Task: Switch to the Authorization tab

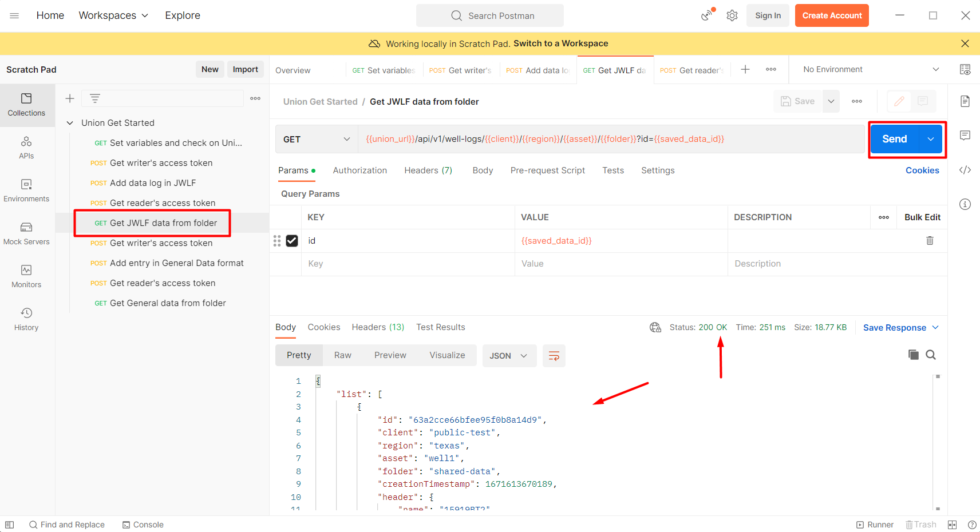Action: 359,170
